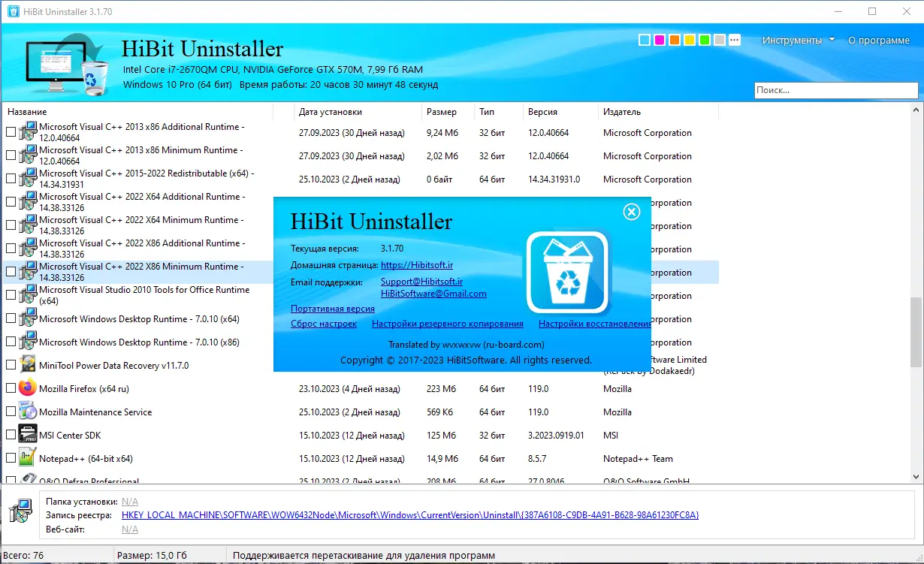Click the MiniTool Power Data Recovery icon
The width and height of the screenshot is (924, 564).
point(28,365)
